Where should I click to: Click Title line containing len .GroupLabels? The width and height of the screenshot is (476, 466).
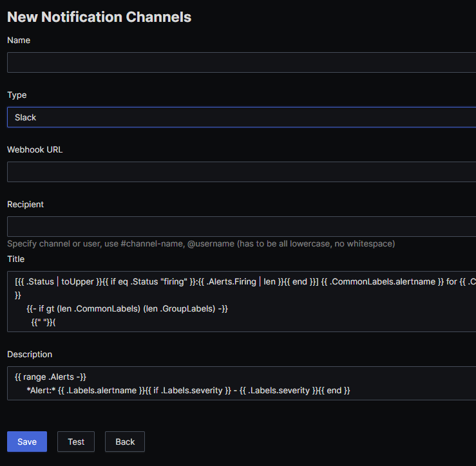click(x=127, y=309)
